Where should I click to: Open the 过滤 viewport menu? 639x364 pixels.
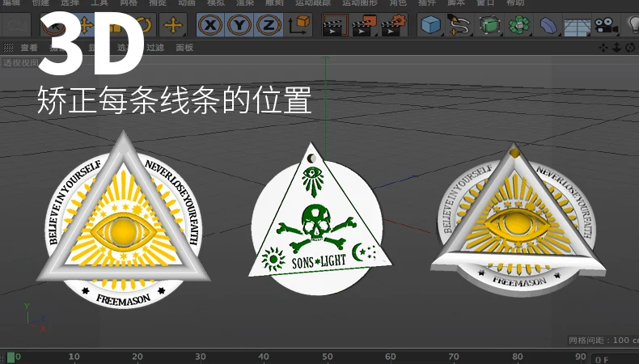pos(155,48)
